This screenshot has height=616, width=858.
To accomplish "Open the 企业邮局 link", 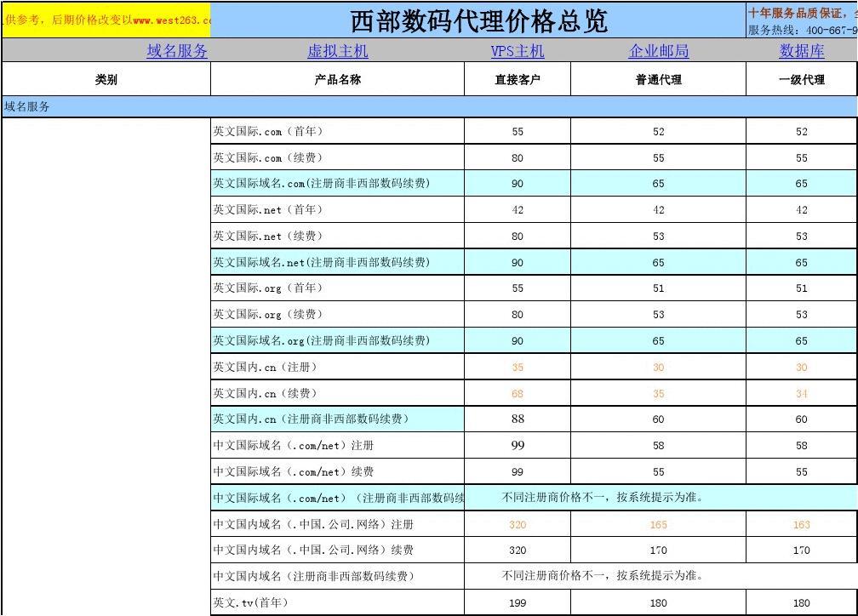I will (x=658, y=51).
